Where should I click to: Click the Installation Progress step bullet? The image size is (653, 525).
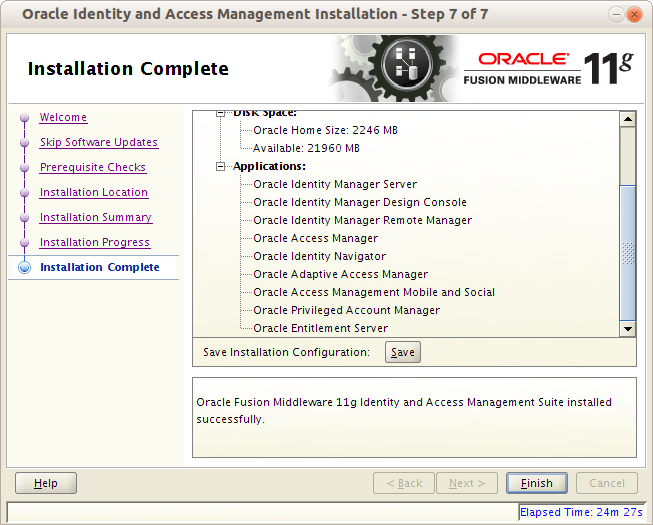click(x=25, y=242)
